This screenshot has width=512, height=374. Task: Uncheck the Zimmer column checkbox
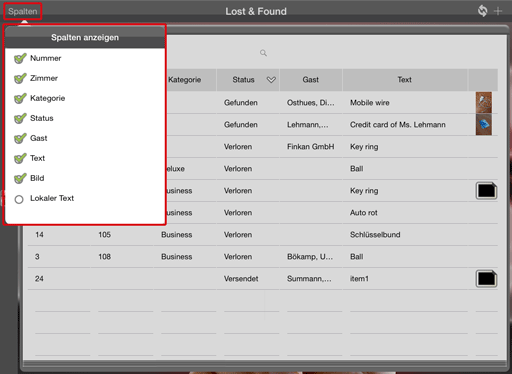(x=20, y=78)
